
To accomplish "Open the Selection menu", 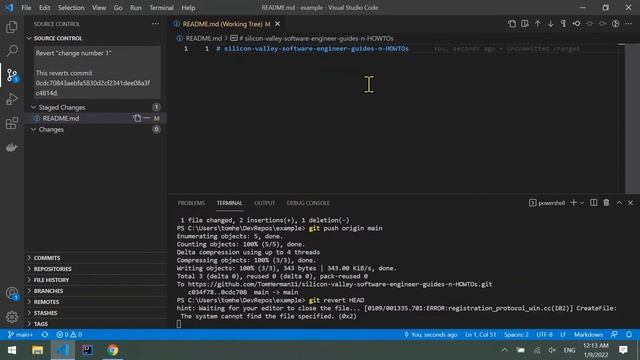I will 71,8.
